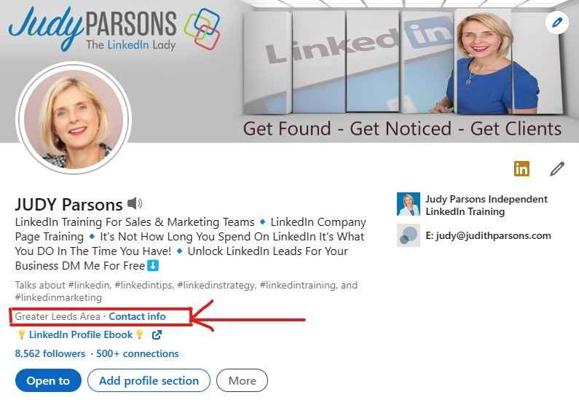
Task: Click the profile edit pencil icon
Action: tap(557, 169)
